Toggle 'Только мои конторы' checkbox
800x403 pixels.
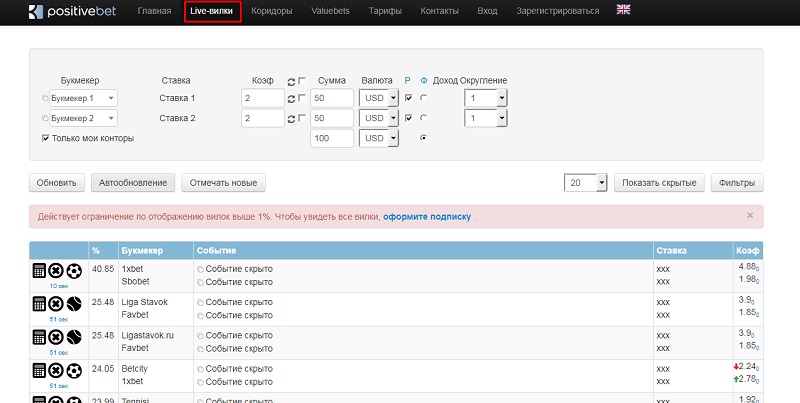pos(46,138)
